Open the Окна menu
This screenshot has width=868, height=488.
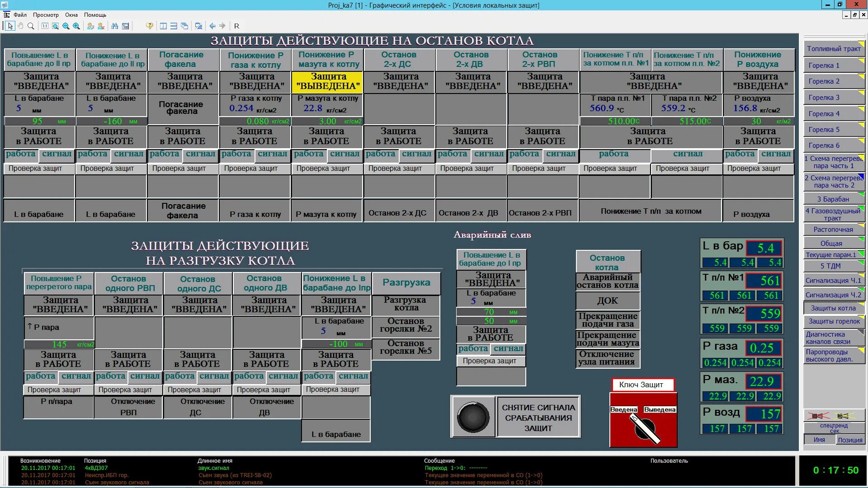(x=71, y=14)
